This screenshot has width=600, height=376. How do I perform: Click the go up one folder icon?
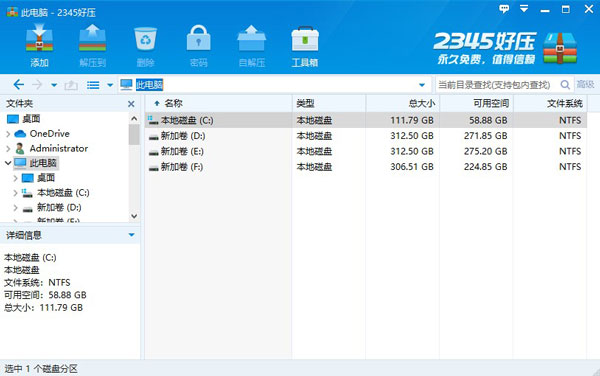pyautogui.click(x=71, y=85)
